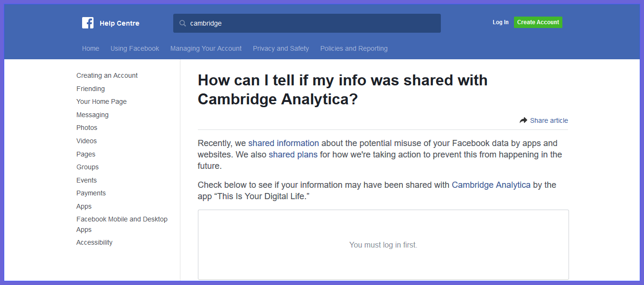Click the search field containing 'cambridge'
644x285 pixels.
coord(313,23)
